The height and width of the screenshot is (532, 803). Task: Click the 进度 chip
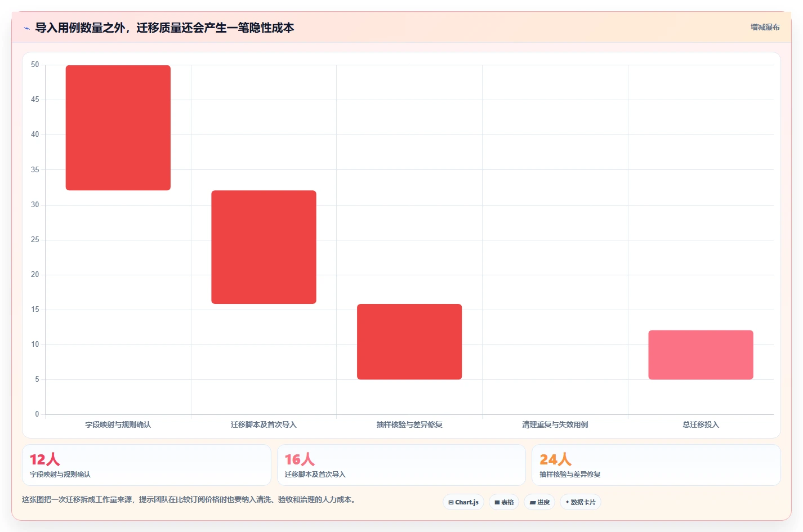pyautogui.click(x=539, y=502)
